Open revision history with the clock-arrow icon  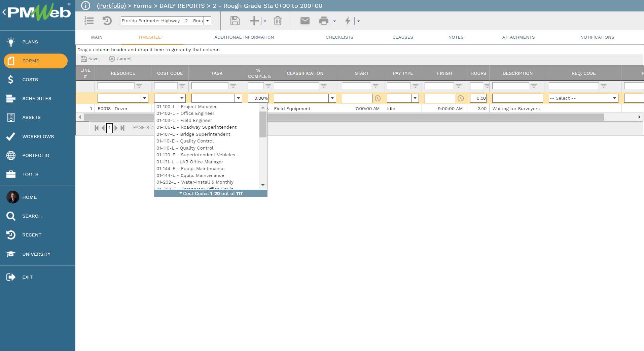pyautogui.click(x=107, y=21)
